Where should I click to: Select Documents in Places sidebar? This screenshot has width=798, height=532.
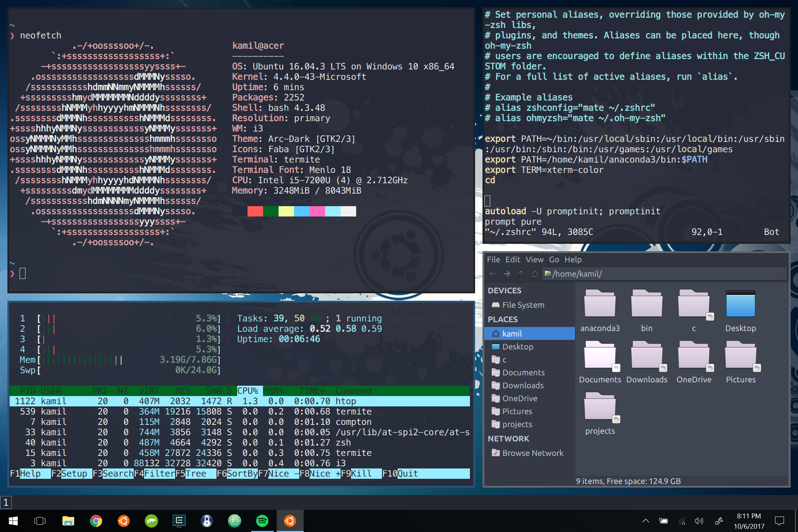pyautogui.click(x=529, y=372)
